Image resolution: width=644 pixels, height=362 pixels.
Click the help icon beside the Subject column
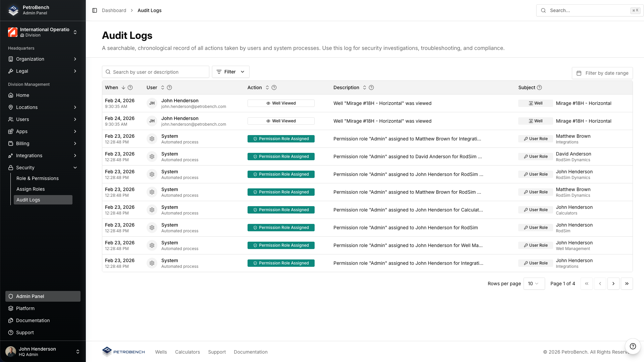(539, 87)
